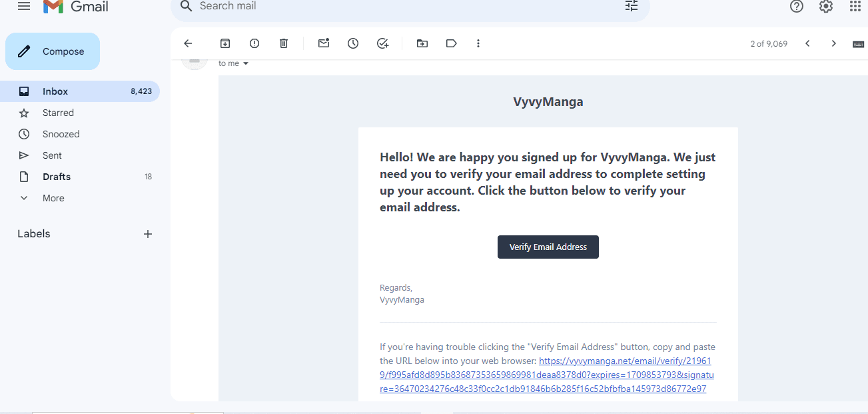The width and height of the screenshot is (868, 414).
Task: Click the Verify Email Address button
Action: pos(548,247)
